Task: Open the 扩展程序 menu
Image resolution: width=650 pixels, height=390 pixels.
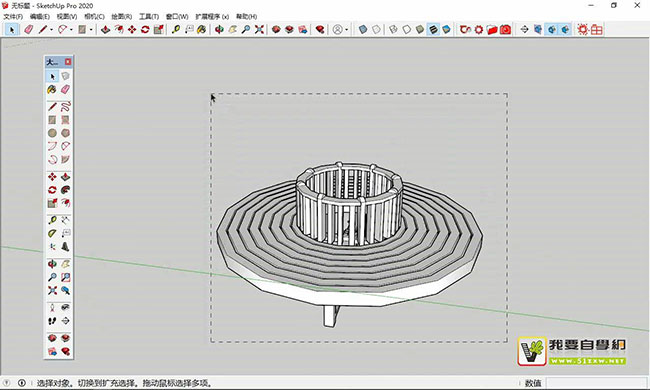Action: tap(212, 17)
